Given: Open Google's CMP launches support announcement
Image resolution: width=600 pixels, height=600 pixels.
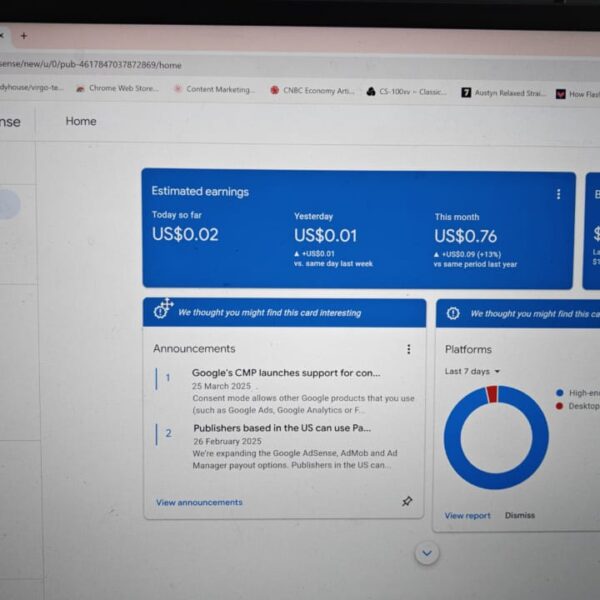Looking at the screenshot, I should click(286, 373).
